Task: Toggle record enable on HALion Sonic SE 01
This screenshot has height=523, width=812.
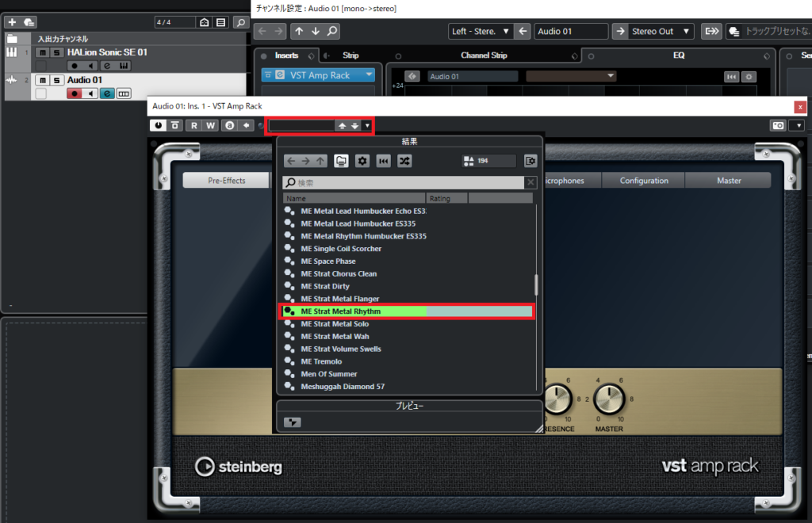Action: [x=75, y=66]
